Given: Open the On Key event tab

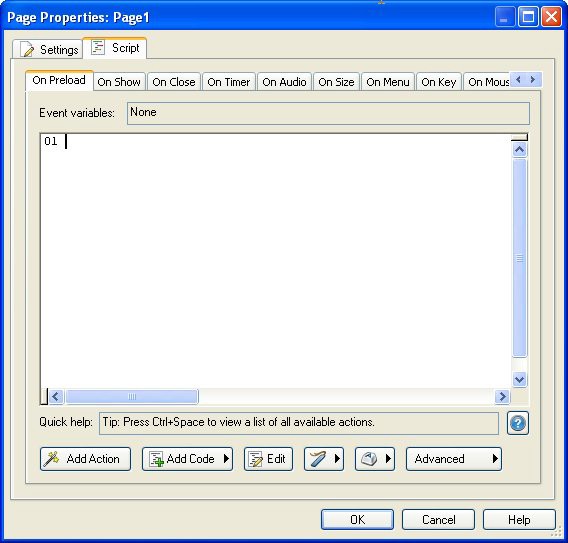Looking at the screenshot, I should click(439, 82).
